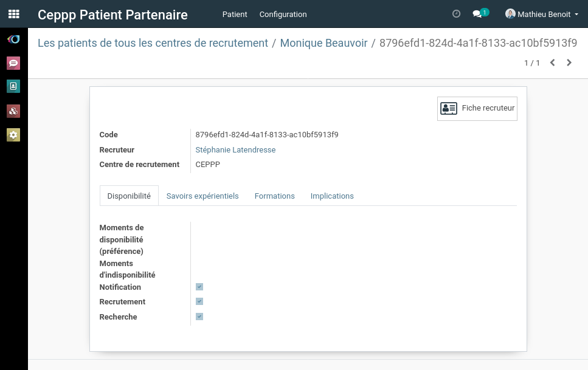The height and width of the screenshot is (370, 588).
Task: Toggle the Notification checkbox
Action: click(199, 287)
